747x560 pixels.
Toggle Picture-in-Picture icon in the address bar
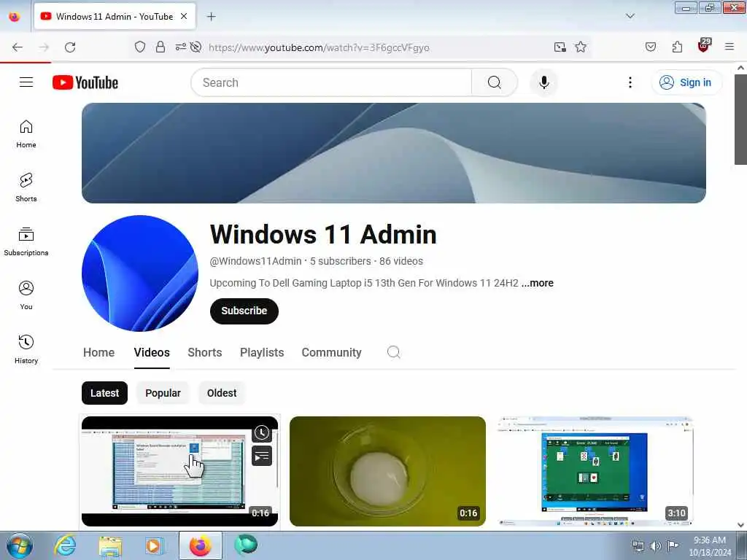(560, 47)
